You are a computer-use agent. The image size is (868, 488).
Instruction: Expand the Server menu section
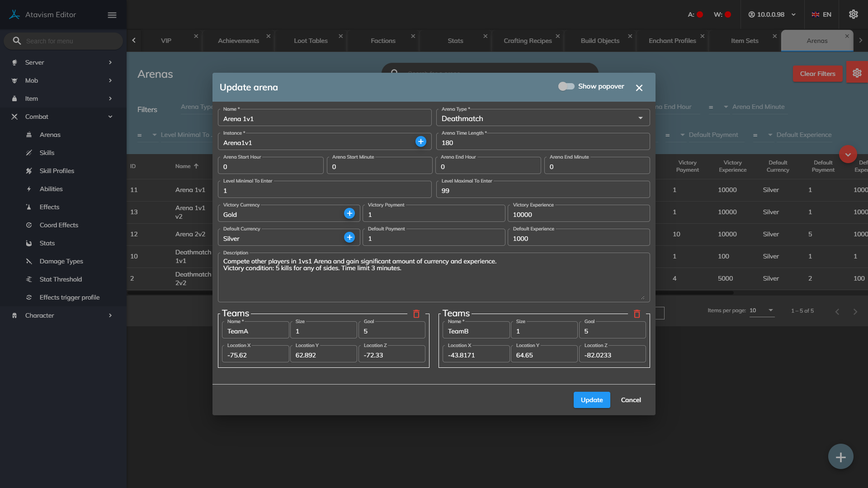click(x=62, y=62)
